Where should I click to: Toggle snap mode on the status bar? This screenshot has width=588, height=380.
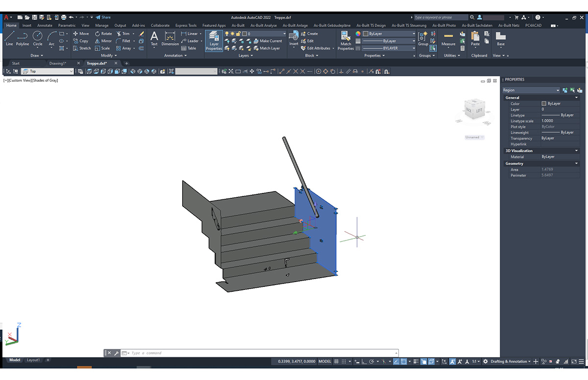(344, 361)
